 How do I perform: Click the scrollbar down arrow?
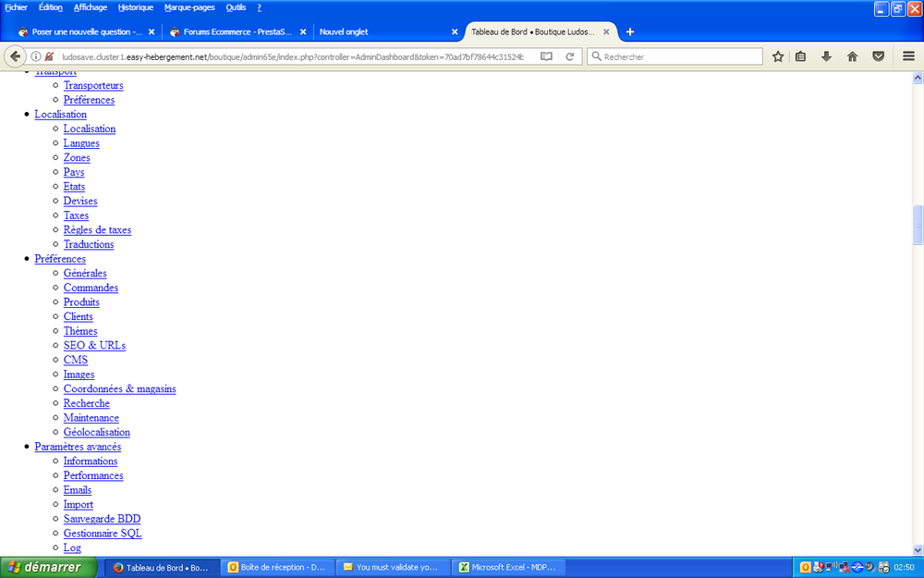[x=918, y=549]
